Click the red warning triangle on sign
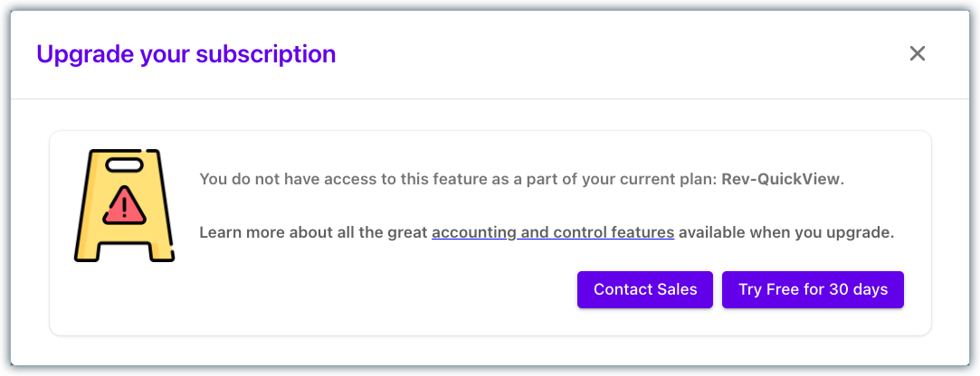This screenshot has height=376, width=980. (x=124, y=205)
